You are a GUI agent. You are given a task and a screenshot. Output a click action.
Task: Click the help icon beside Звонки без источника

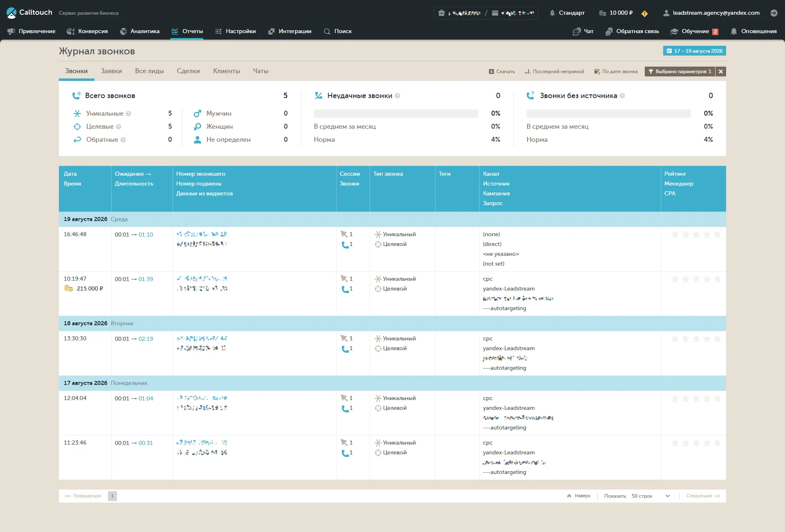622,96
